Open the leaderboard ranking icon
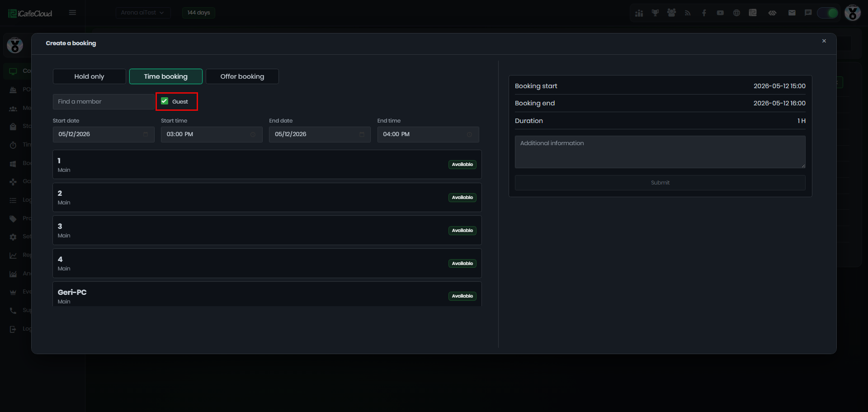Screen dimensions: 868x412 639,13
